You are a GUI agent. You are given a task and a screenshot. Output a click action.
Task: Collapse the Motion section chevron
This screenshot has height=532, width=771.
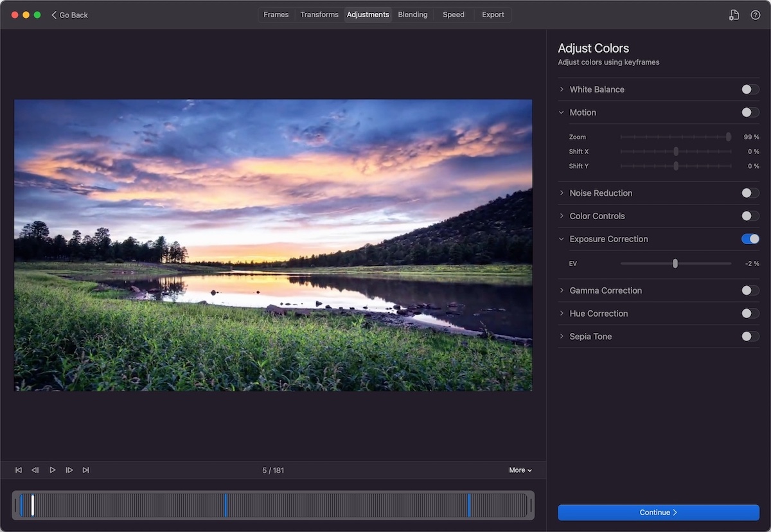[562, 112]
